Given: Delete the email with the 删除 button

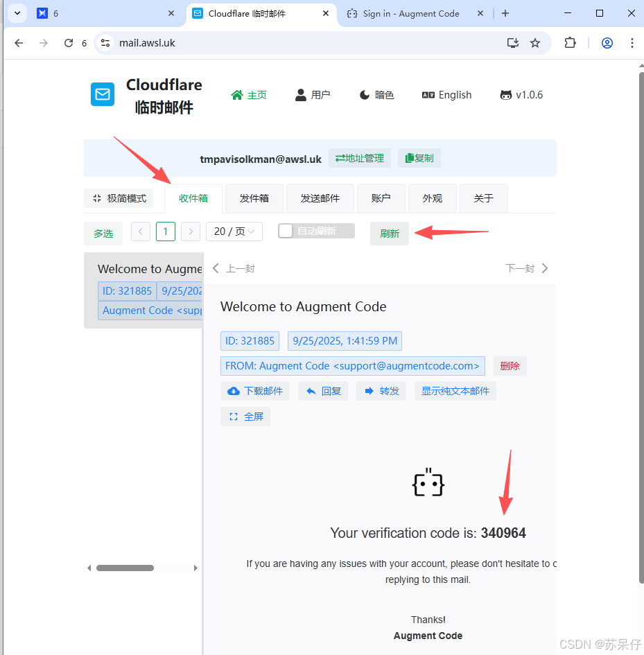Looking at the screenshot, I should tap(510, 365).
